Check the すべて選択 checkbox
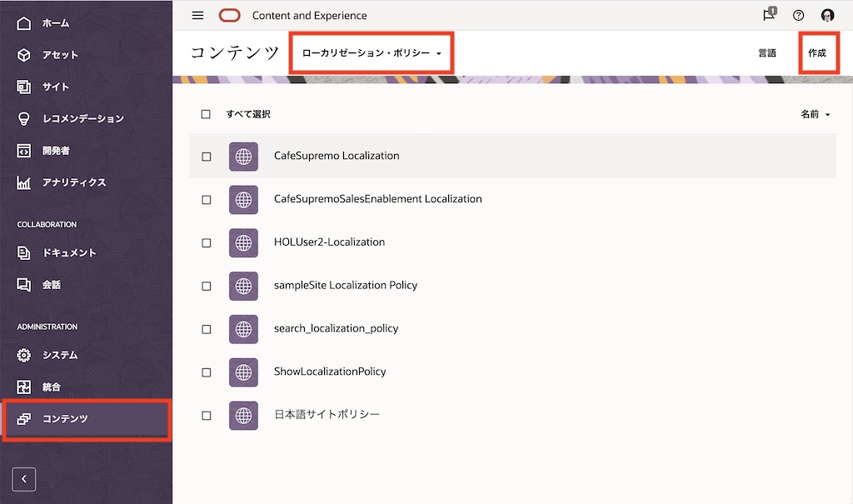This screenshot has height=504, width=853. point(206,114)
